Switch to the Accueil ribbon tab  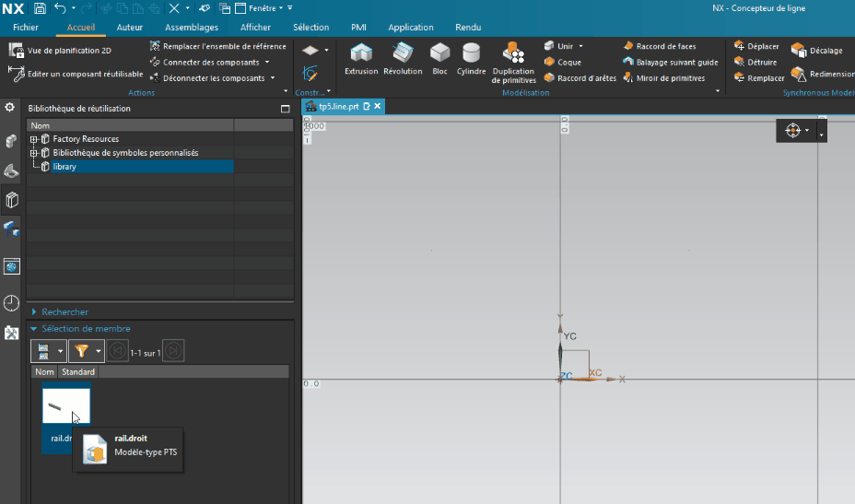click(x=81, y=28)
